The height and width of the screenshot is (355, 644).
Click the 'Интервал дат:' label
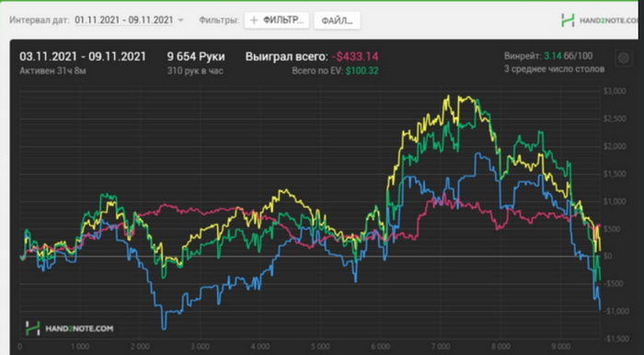(x=40, y=20)
